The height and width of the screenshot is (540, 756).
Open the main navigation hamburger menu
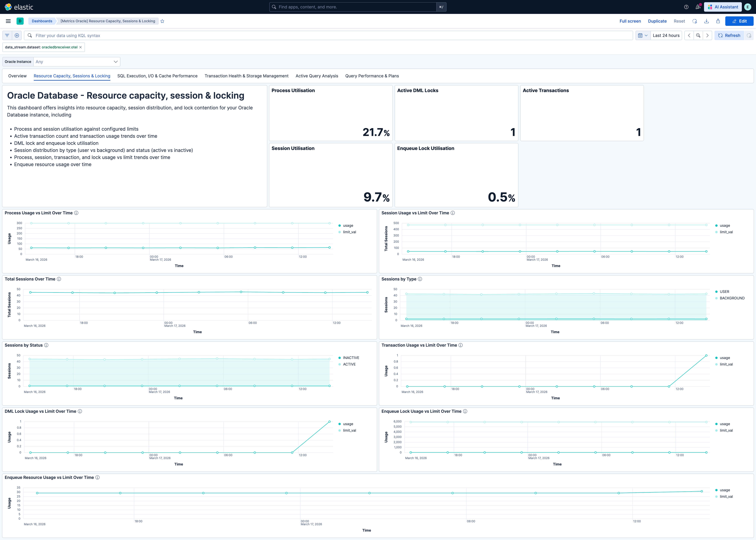click(8, 21)
